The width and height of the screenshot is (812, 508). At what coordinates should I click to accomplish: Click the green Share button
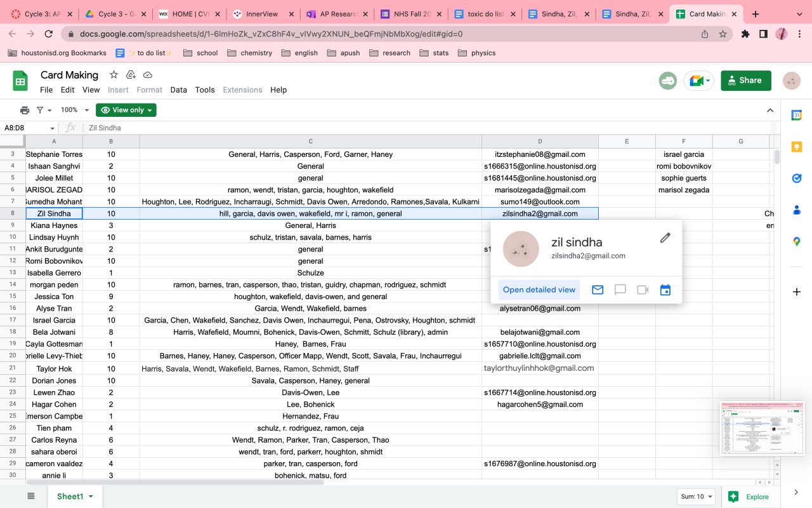click(x=745, y=81)
